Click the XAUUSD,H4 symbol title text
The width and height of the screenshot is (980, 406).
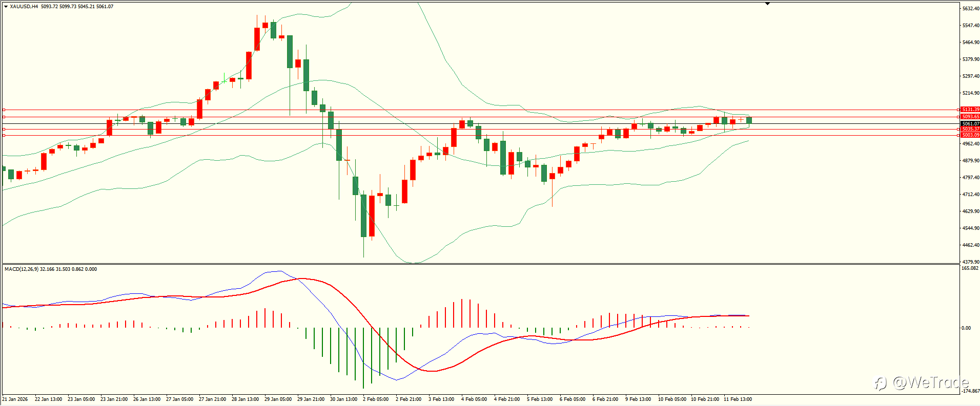pos(24,7)
